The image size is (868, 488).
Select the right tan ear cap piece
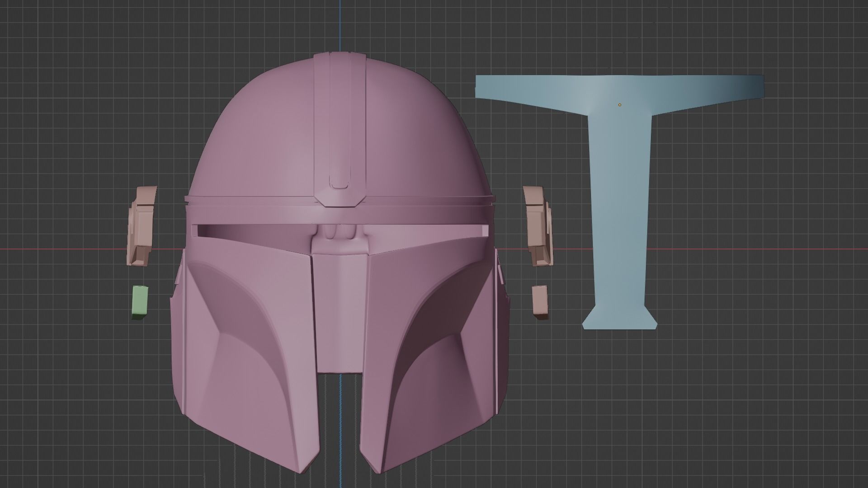tap(538, 226)
